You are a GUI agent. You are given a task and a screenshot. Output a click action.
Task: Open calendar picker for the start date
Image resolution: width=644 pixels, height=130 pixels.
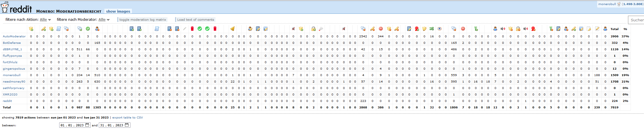(87, 125)
